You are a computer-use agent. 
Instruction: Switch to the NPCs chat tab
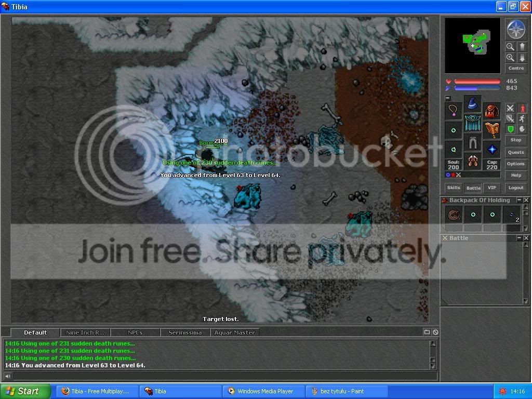point(135,332)
